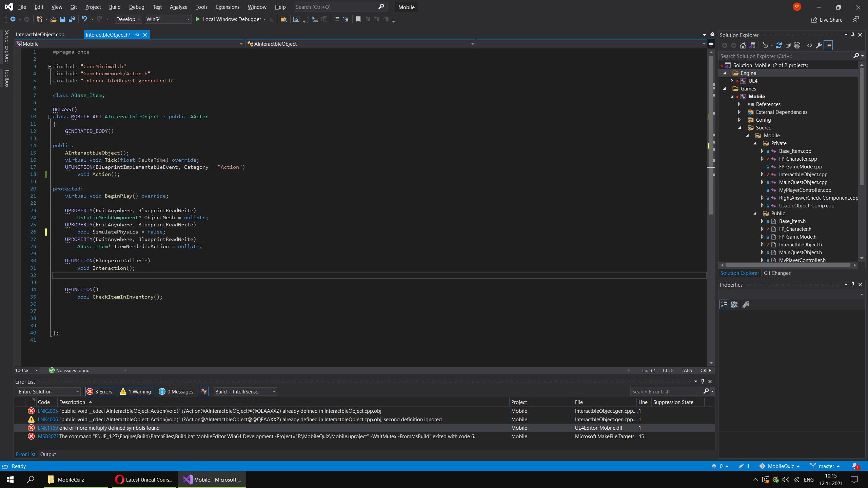Follow the LNK1169 error link
This screenshot has width=868, height=488.
[47, 428]
